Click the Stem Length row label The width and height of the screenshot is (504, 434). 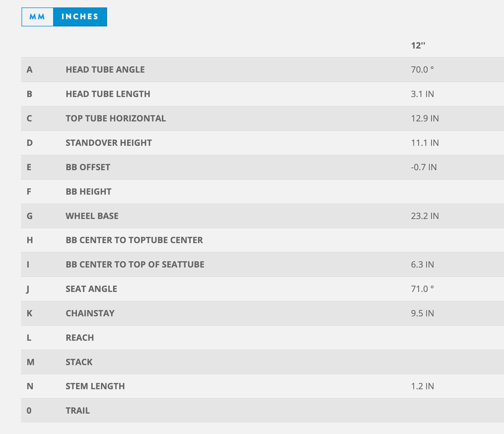(95, 386)
